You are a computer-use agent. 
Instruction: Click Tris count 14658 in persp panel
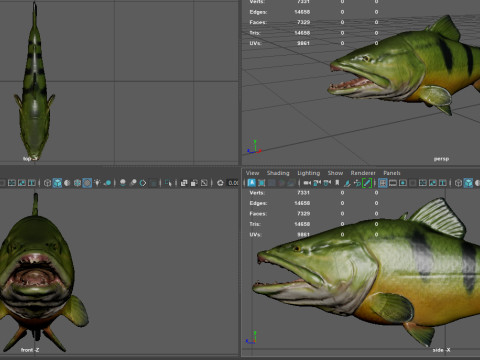click(302, 33)
